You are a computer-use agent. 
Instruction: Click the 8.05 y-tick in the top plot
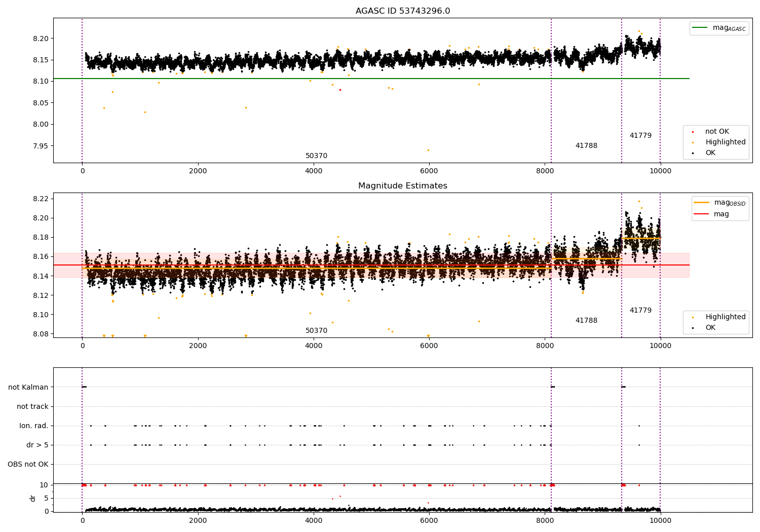[x=42, y=103]
